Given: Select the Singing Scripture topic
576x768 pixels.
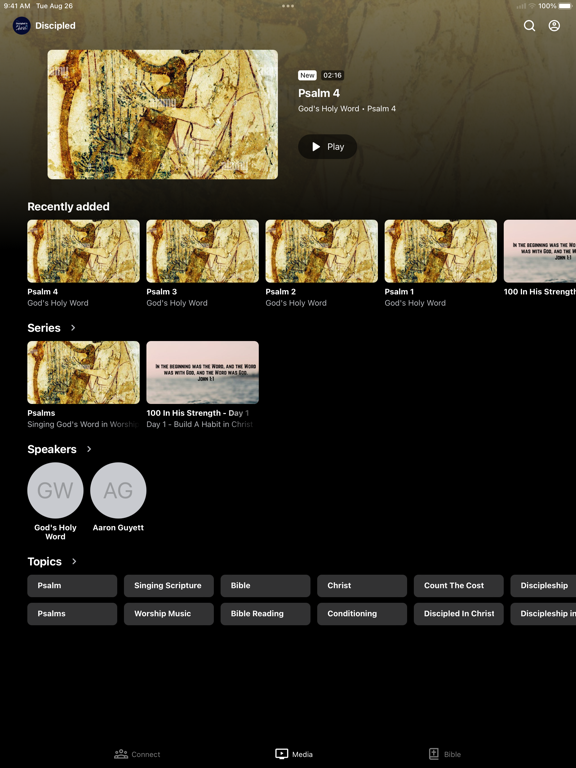Looking at the screenshot, I should [x=168, y=586].
